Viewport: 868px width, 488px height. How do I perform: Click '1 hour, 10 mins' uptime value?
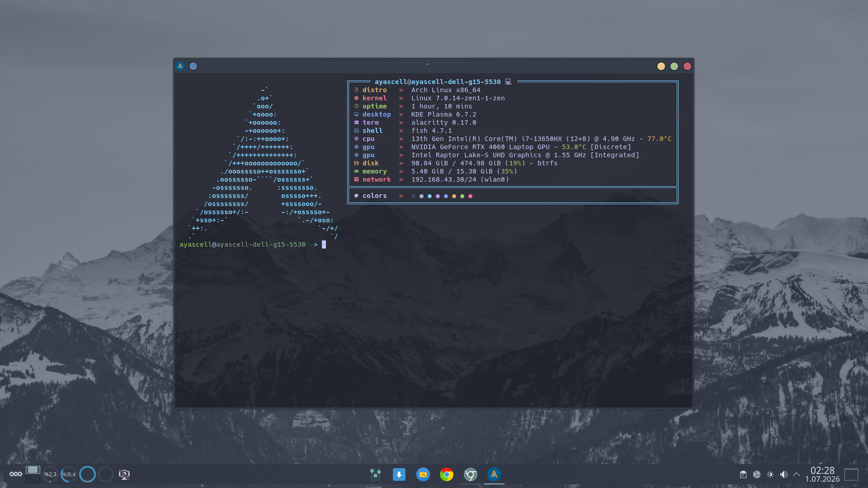442,106
